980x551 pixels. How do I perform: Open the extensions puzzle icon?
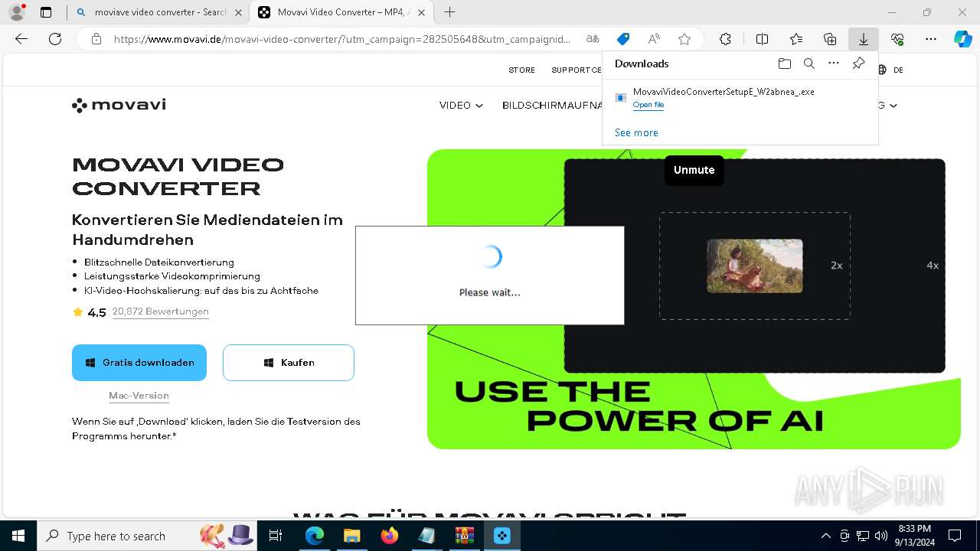point(725,39)
